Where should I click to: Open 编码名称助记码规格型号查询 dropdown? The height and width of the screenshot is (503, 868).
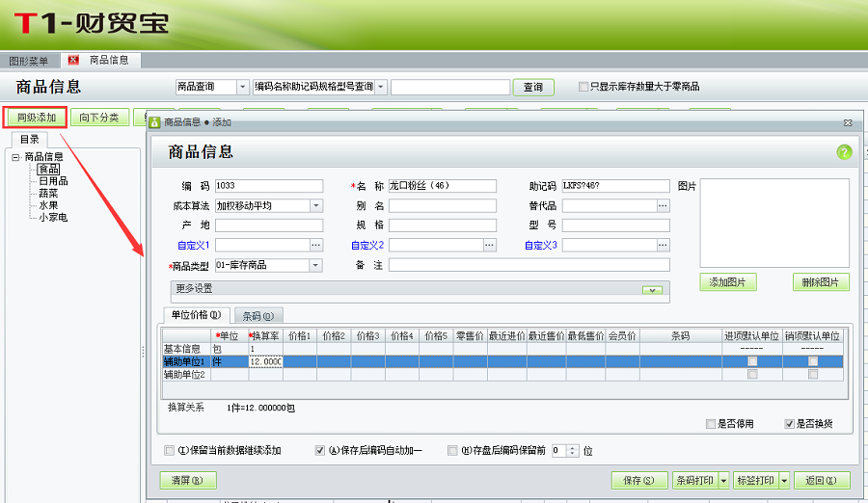click(381, 87)
